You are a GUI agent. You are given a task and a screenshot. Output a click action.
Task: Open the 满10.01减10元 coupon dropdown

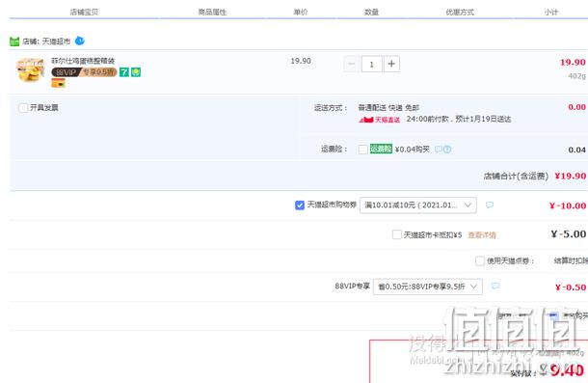click(x=418, y=205)
